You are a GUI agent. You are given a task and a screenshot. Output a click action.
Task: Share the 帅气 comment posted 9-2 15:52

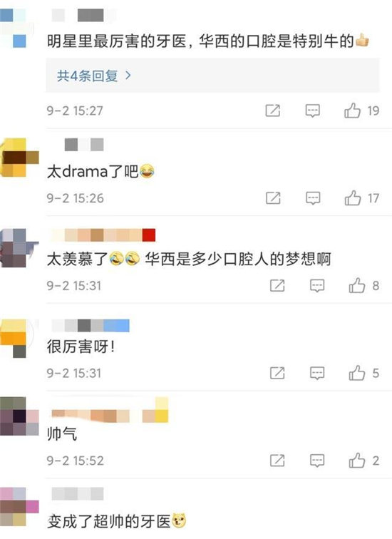[277, 461]
